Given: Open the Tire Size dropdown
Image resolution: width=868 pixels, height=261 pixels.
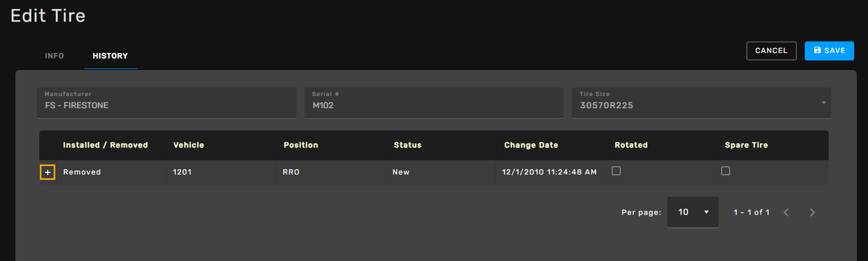Looking at the screenshot, I should pyautogui.click(x=701, y=103).
